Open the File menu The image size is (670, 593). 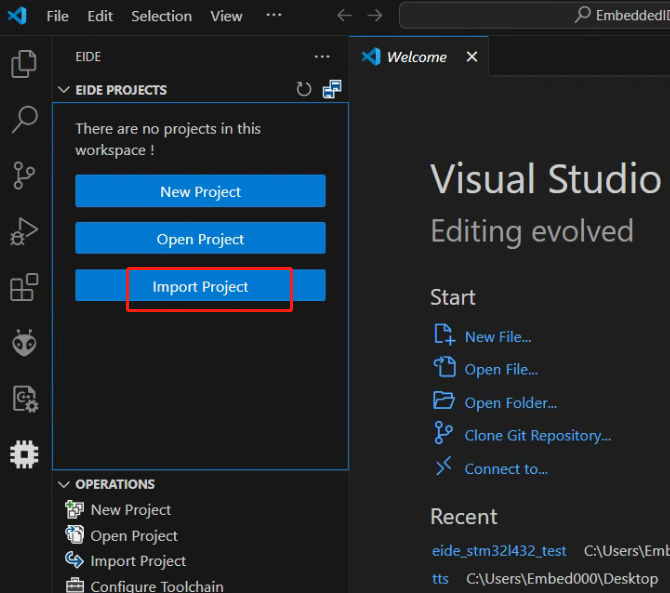57,16
